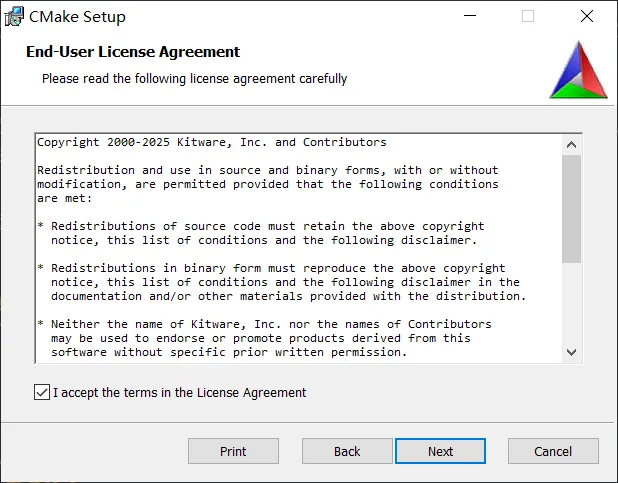Screen dimensions: 618x483
Task: Uncheck the accept license terms checkbox
Action: 41,393
